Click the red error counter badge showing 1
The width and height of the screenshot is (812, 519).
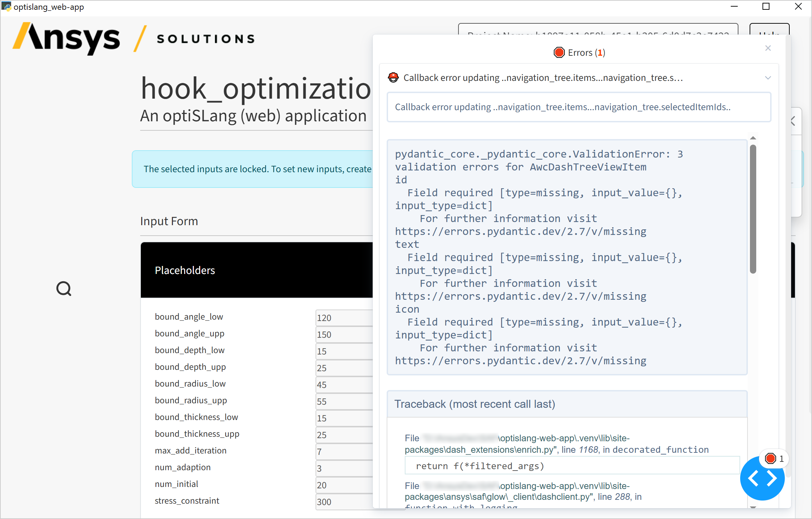pyautogui.click(x=774, y=459)
